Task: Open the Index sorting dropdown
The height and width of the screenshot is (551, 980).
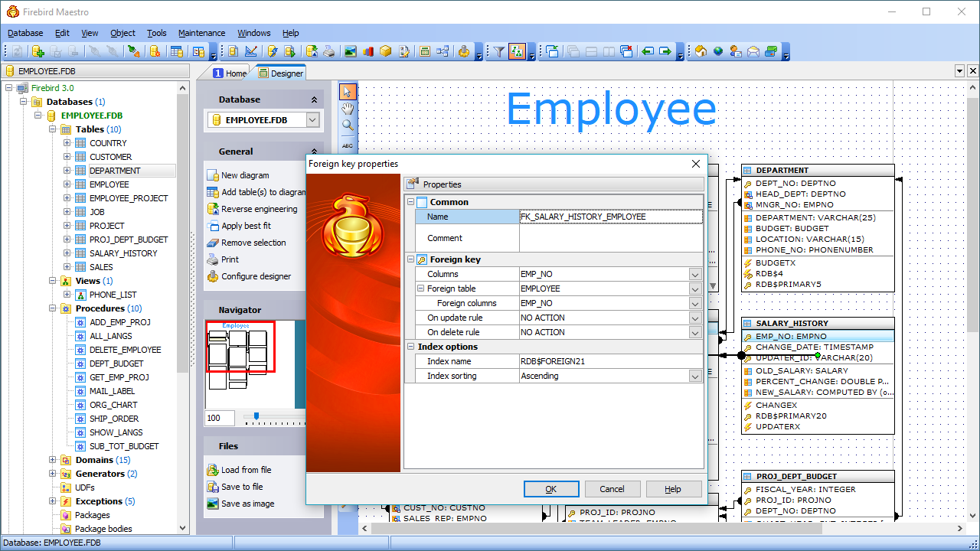Action: pos(694,376)
